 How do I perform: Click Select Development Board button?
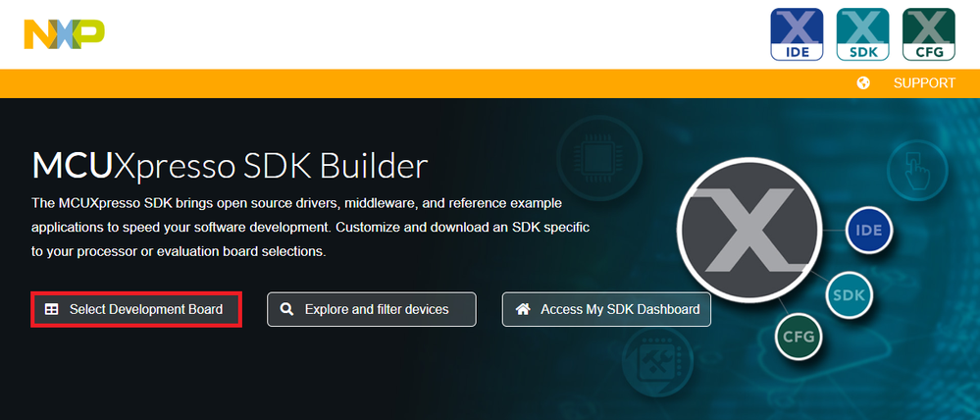point(136,309)
